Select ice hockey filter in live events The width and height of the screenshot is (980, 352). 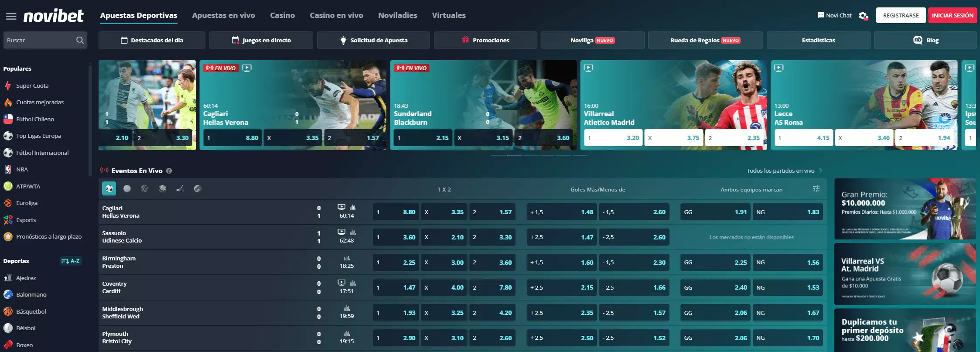[x=180, y=188]
